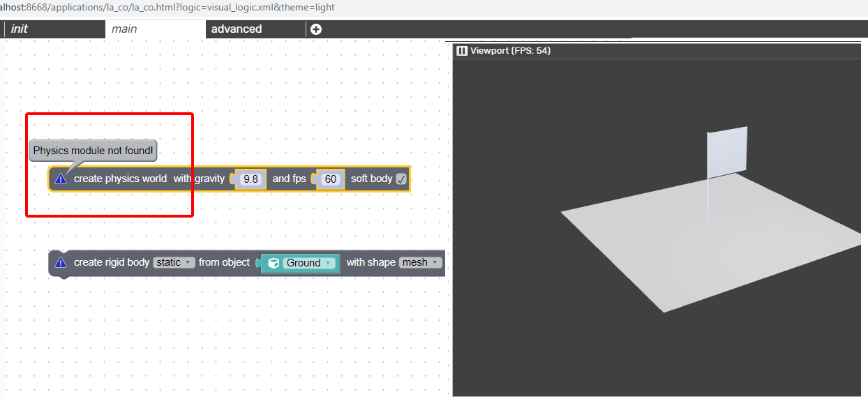
Task: Add a new tab with plus icon
Action: click(x=316, y=29)
